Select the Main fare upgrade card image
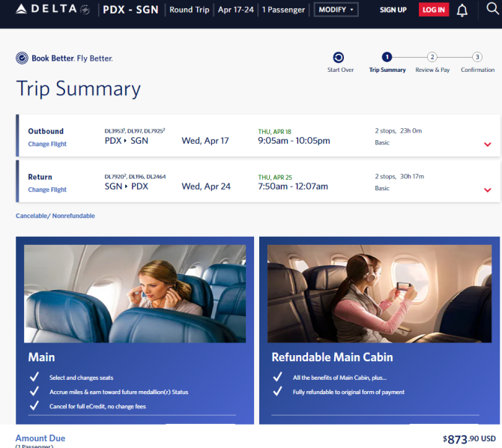 coord(135,294)
